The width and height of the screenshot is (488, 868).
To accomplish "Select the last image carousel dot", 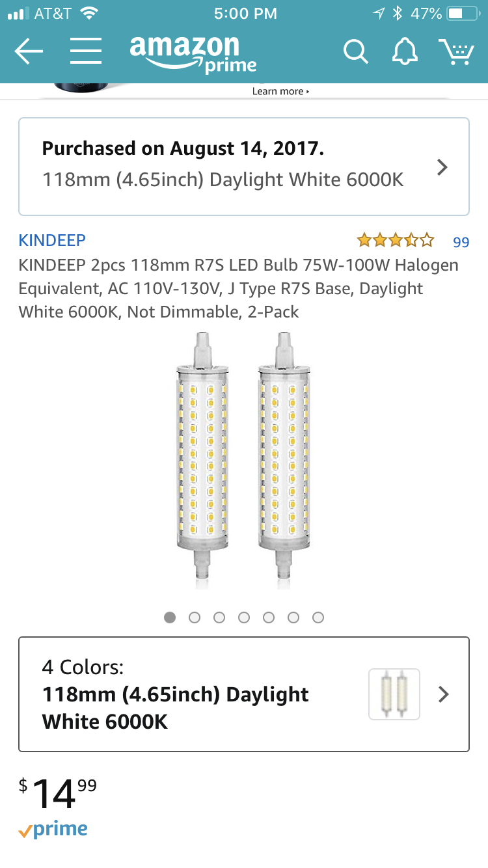I will (x=318, y=617).
